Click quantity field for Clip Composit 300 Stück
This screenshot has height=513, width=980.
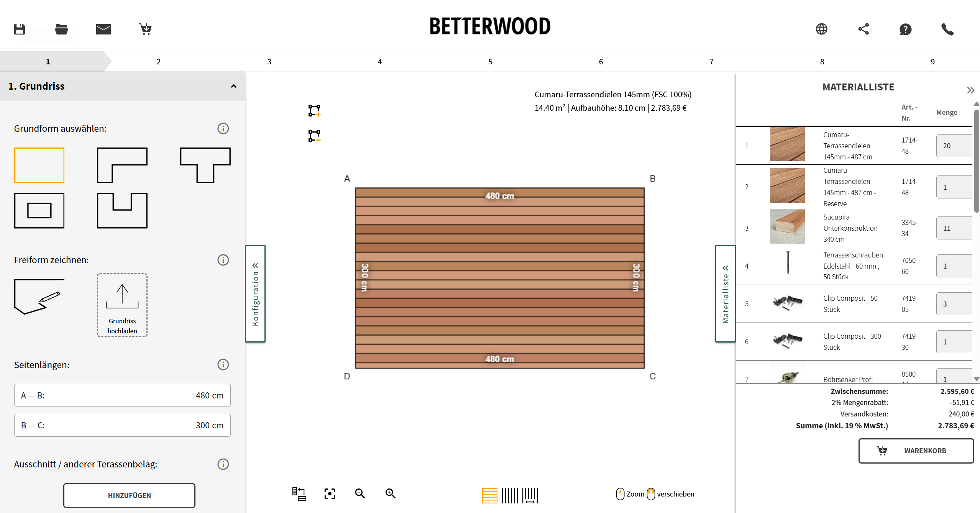[954, 342]
